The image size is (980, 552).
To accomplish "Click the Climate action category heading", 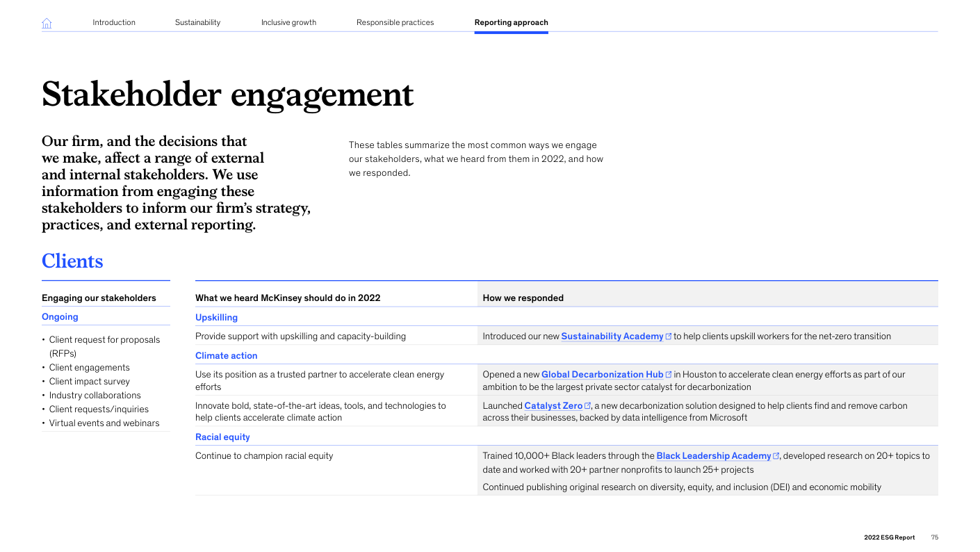I will [x=226, y=356].
